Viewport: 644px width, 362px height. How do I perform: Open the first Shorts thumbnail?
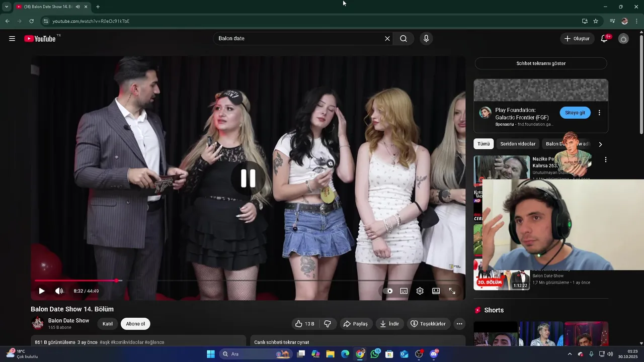496,334
